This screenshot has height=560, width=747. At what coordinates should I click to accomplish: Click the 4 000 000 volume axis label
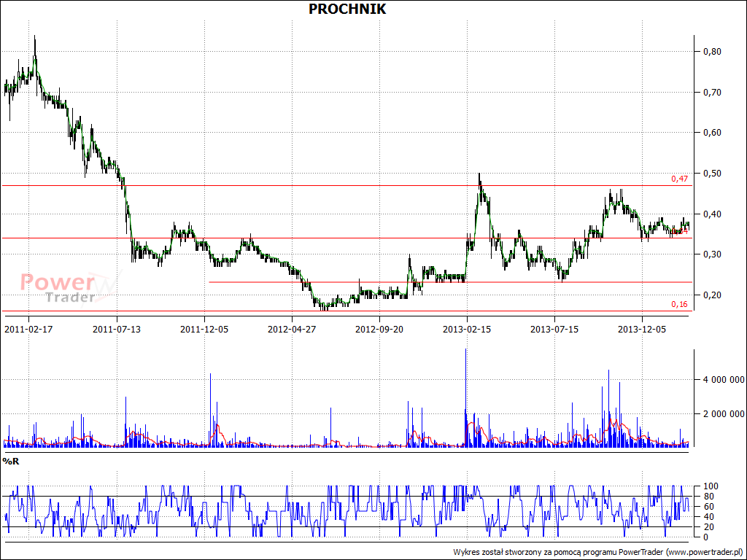click(x=724, y=379)
